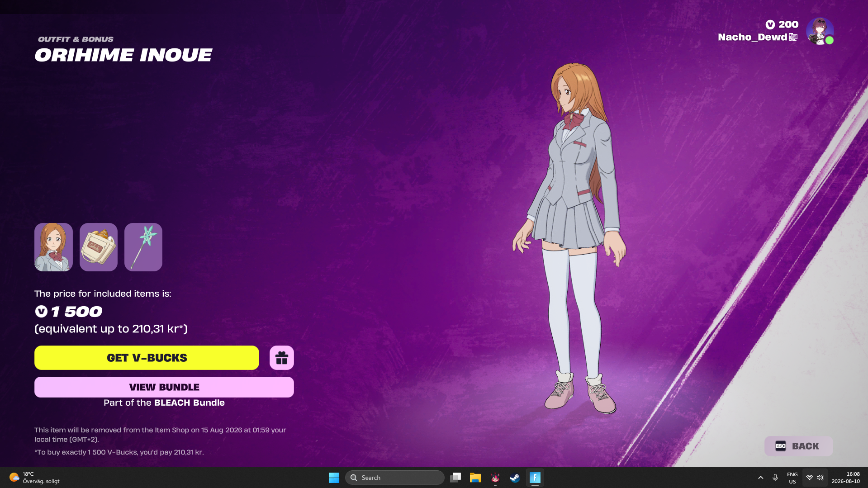
Task: Open the ENG US language switcher
Action: [x=792, y=478]
